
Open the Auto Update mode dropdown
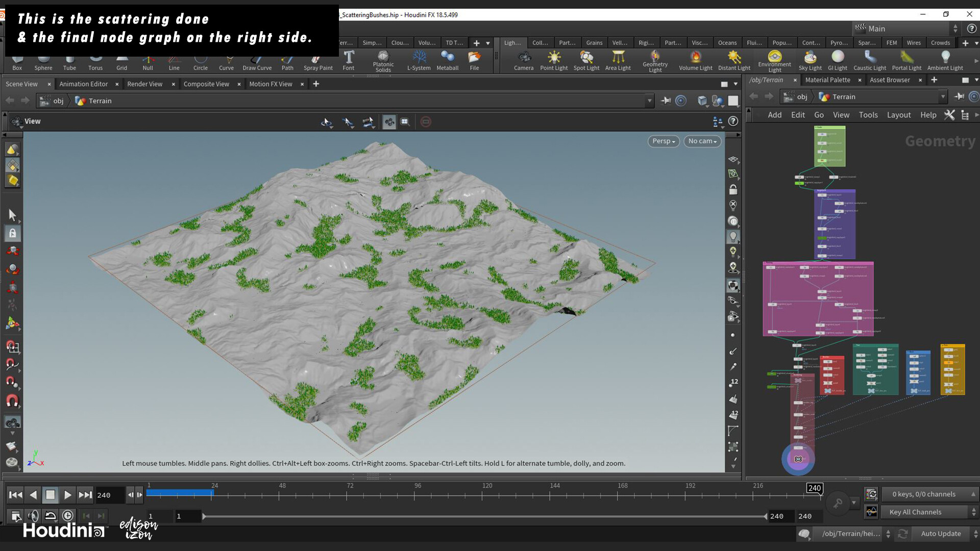942,534
